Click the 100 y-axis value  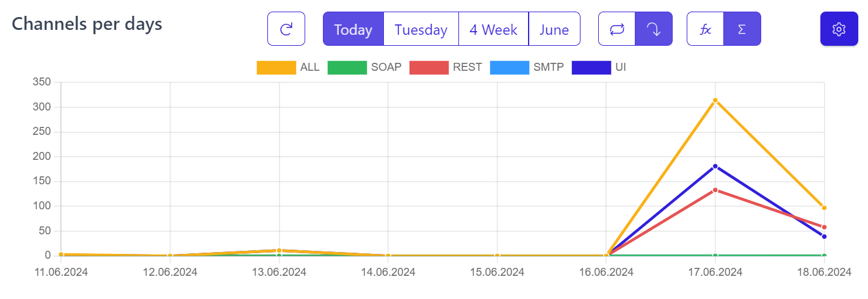click(x=42, y=206)
